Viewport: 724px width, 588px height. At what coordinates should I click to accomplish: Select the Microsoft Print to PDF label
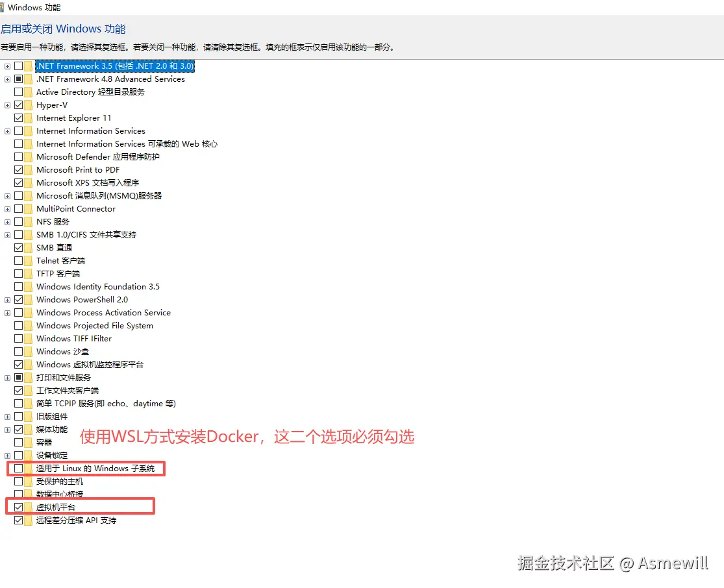click(x=78, y=170)
